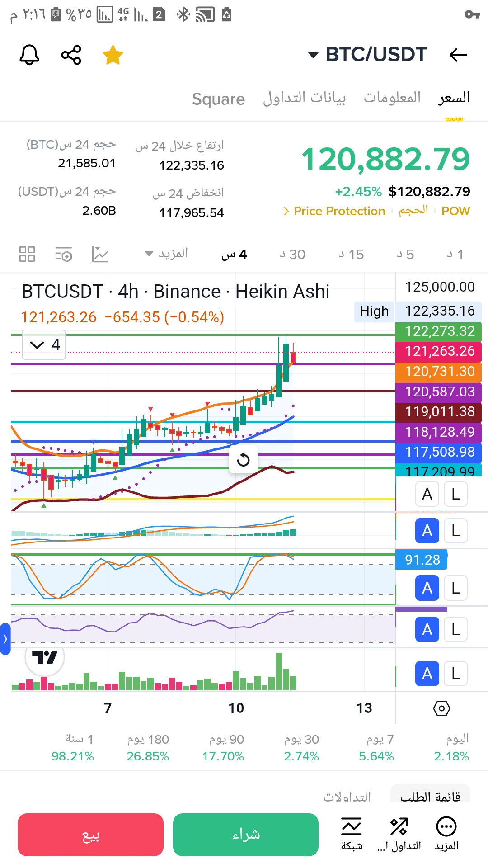The width and height of the screenshot is (488, 868).
Task: Open the المعلومات tab
Action: tap(392, 98)
